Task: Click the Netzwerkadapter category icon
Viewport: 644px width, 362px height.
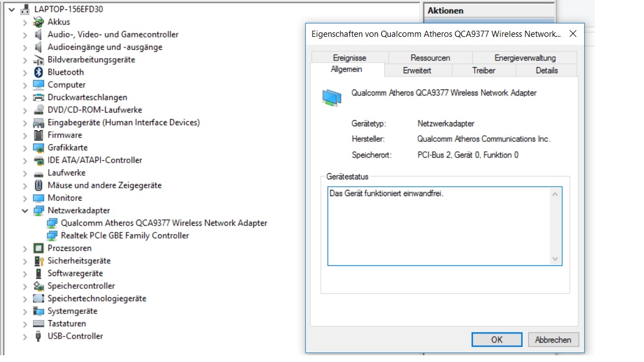Action: pyautogui.click(x=38, y=211)
